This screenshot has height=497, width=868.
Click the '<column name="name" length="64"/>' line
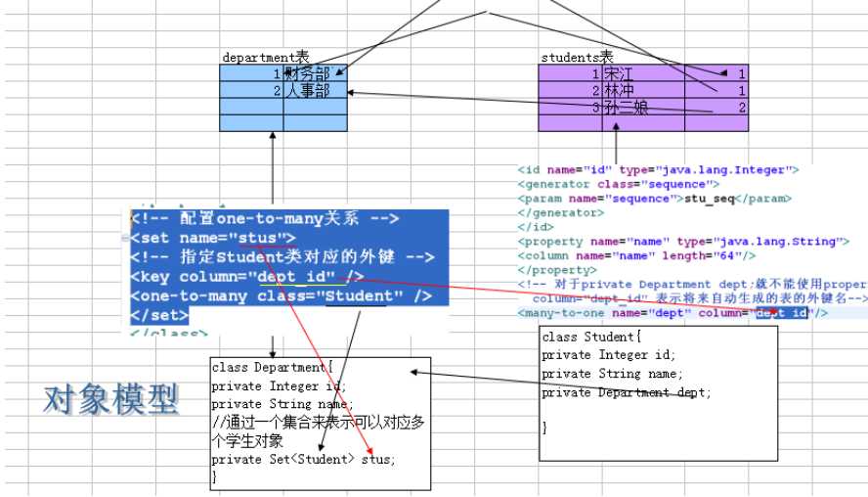click(x=636, y=256)
